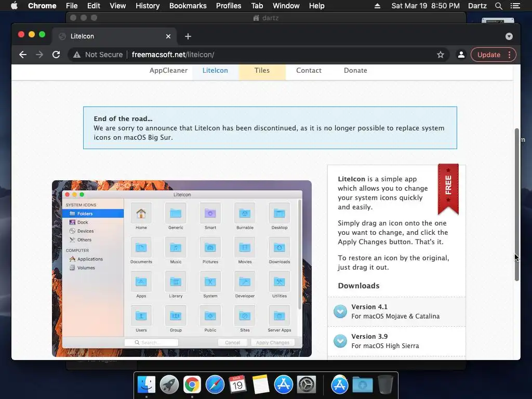Open Finder from the Dock
Screen dimensions: 532x399
pyautogui.click(x=146, y=385)
